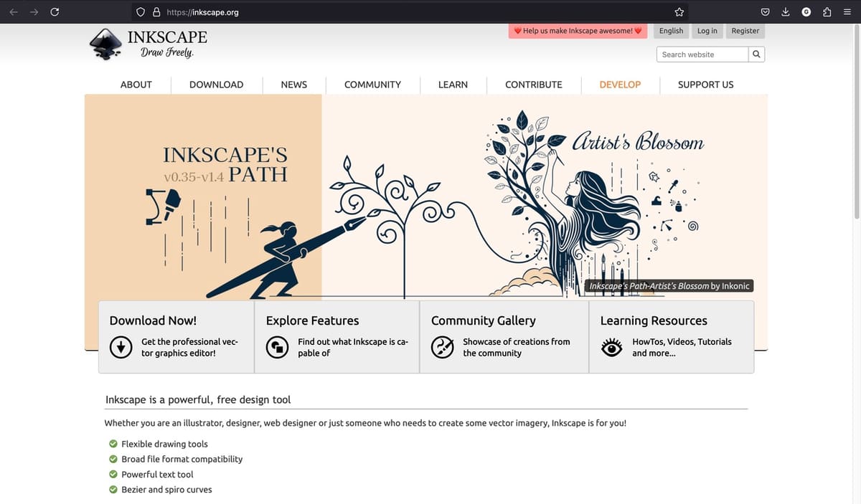Click 'Find out what Inkscape is capable of'
Image resolution: width=861 pixels, height=504 pixels.
(353, 348)
